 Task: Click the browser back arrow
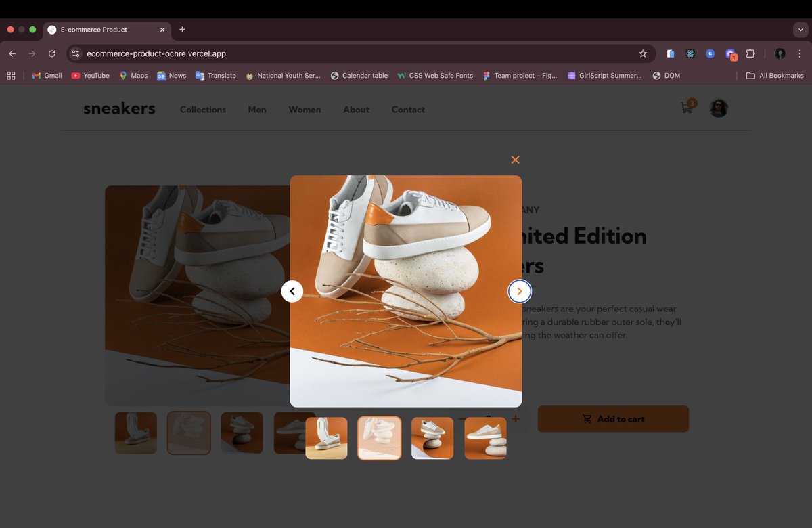[12, 53]
